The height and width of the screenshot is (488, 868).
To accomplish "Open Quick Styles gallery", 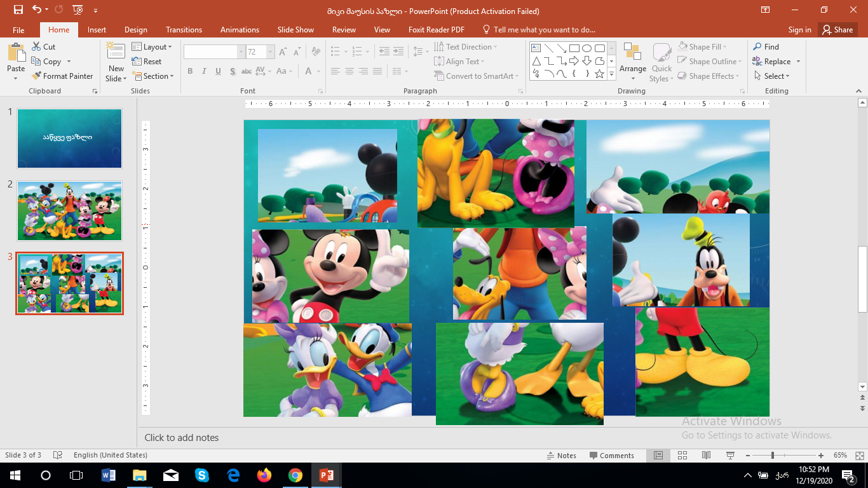I will pos(661,62).
